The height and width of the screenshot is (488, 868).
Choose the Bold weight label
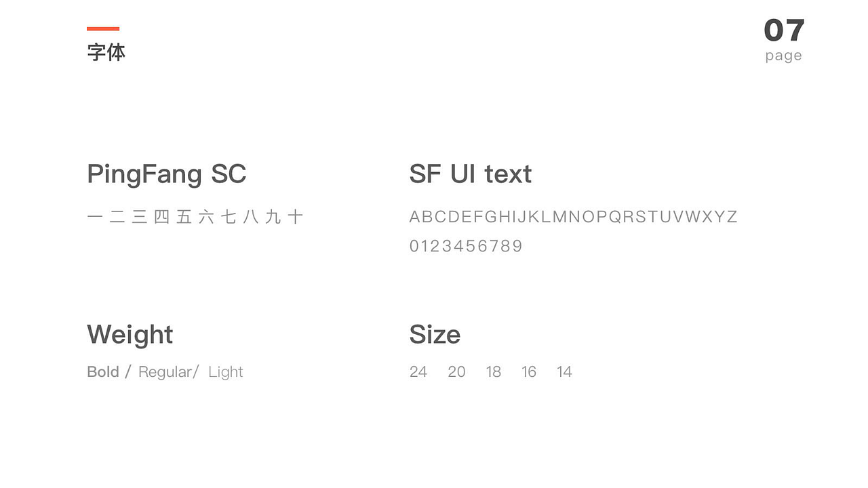tap(103, 372)
